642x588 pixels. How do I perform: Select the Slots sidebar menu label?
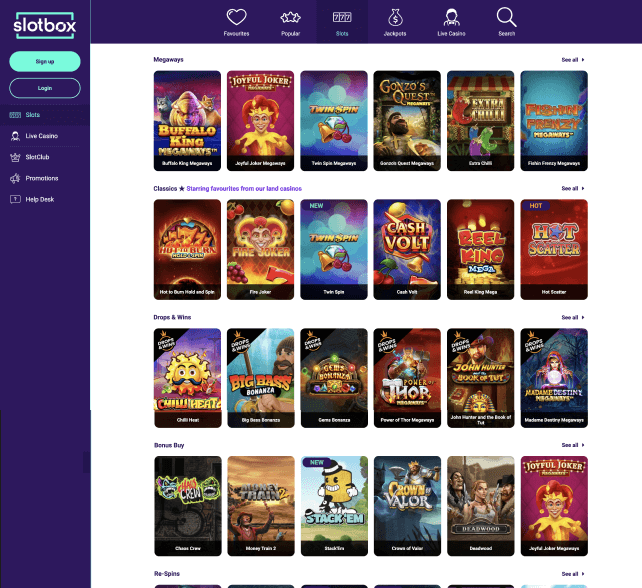click(x=33, y=115)
